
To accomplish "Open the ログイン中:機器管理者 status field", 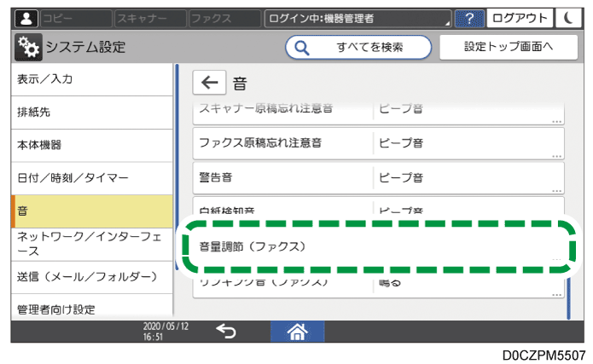I will 358,18.
